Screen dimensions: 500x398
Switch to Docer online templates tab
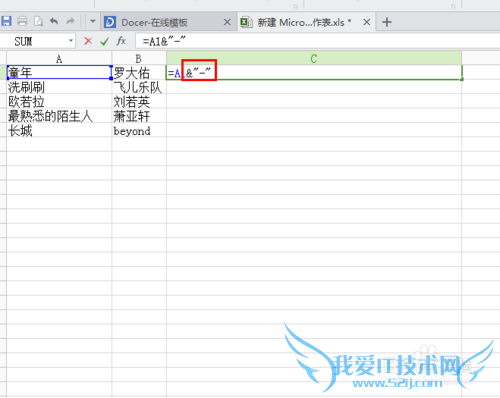coord(169,22)
